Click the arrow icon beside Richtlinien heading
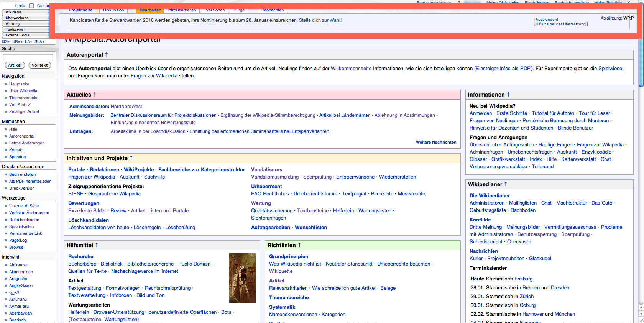 click(299, 245)
